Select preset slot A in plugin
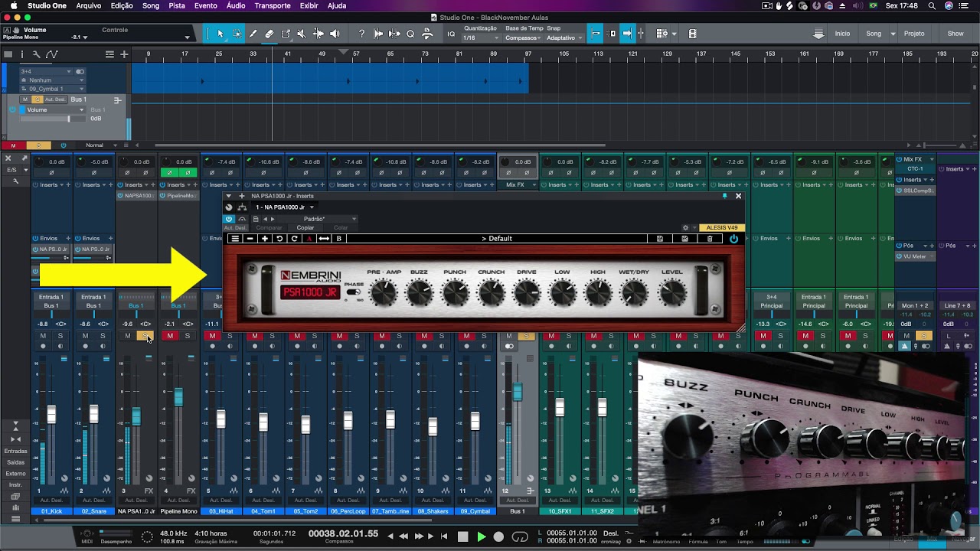 [309, 239]
